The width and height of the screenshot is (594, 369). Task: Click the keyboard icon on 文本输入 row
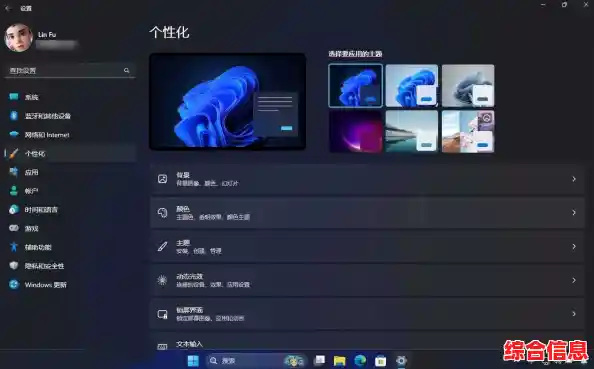[x=163, y=346]
